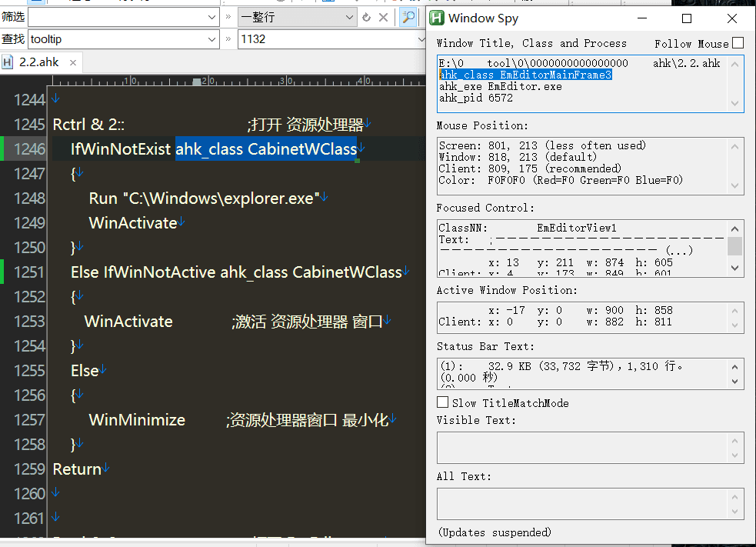Click the 2.2.ahk file icon on tab
The height and width of the screenshot is (547, 756).
[8, 62]
